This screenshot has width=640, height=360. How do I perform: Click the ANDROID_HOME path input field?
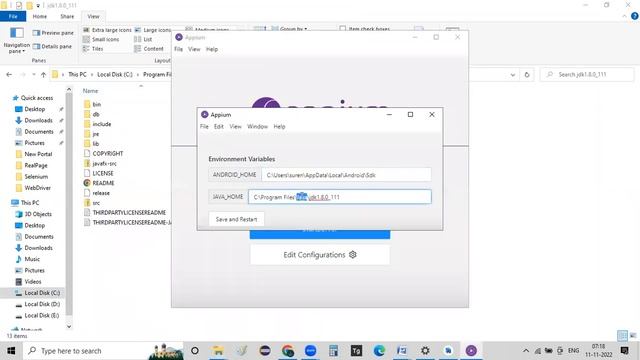[x=346, y=175]
